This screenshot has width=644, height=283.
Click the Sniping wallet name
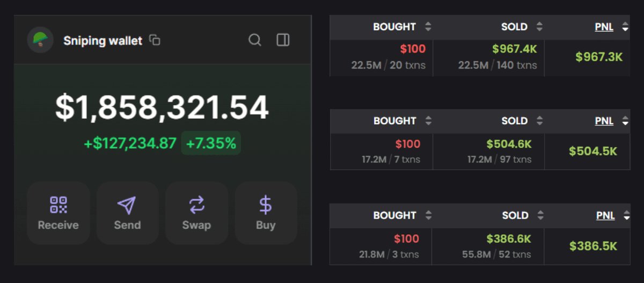pyautogui.click(x=103, y=40)
